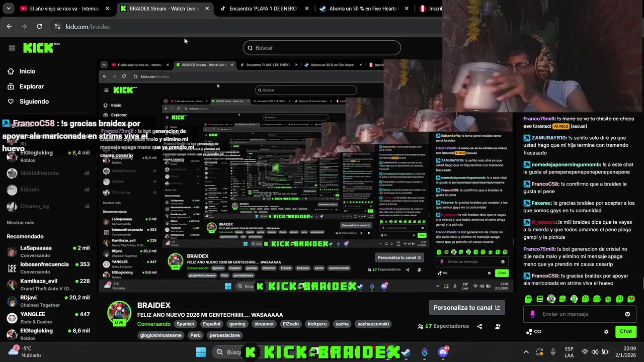Select the kickperu tag
644x362 pixels.
[x=316, y=324]
